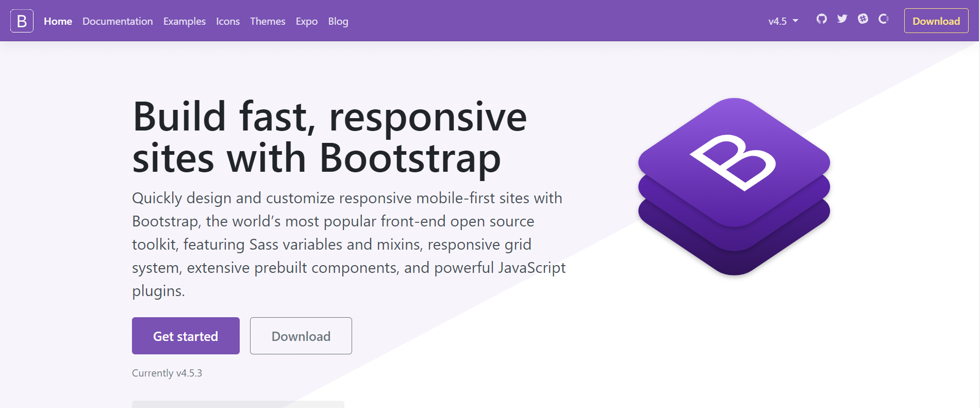Expand the v4.5 version dropdown
This screenshot has height=408, width=980.
[783, 21]
